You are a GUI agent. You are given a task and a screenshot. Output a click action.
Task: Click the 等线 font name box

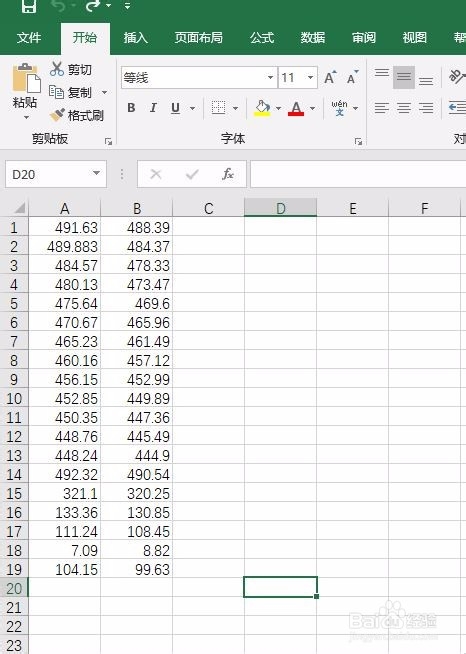[x=193, y=78]
